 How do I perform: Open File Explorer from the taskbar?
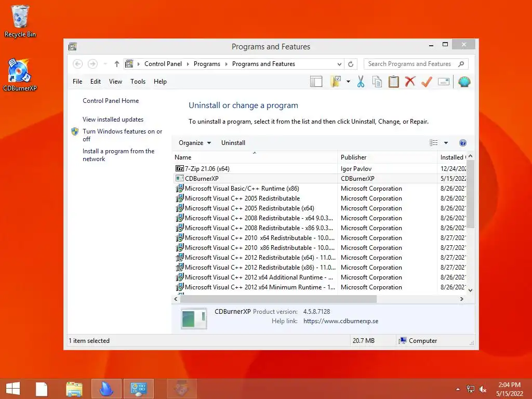tap(74, 389)
